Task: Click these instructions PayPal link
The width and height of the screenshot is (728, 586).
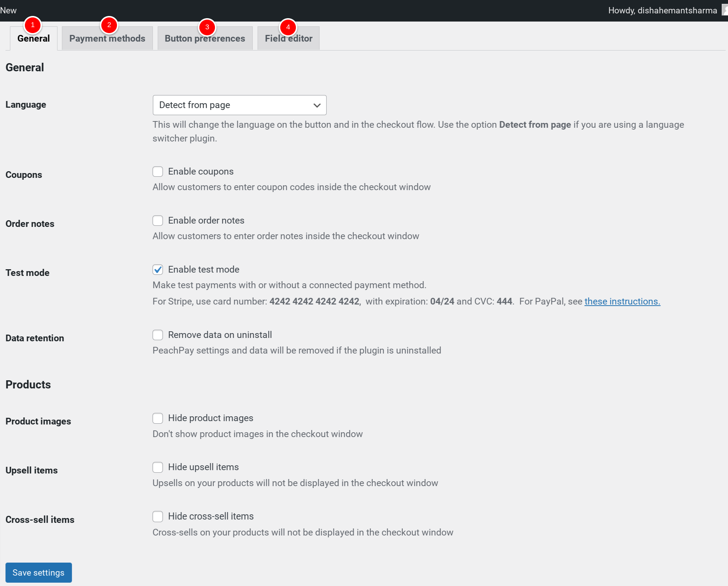Action: [622, 301]
